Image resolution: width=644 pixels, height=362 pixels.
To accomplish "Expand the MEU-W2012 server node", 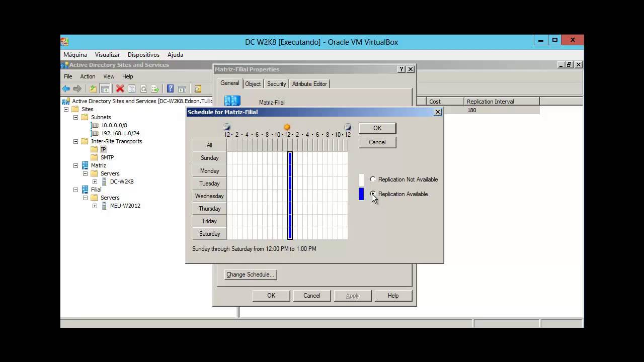I will (x=95, y=206).
